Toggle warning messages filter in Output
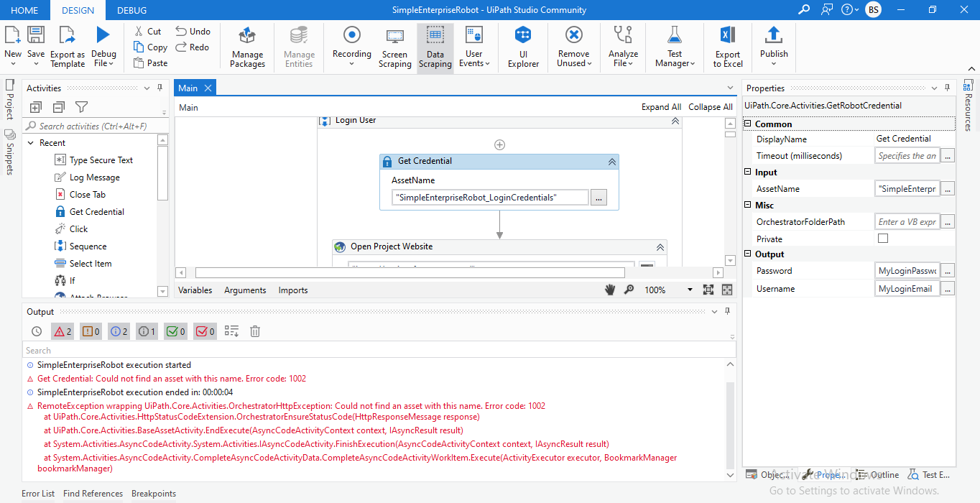This screenshot has width=980, height=503. click(91, 331)
